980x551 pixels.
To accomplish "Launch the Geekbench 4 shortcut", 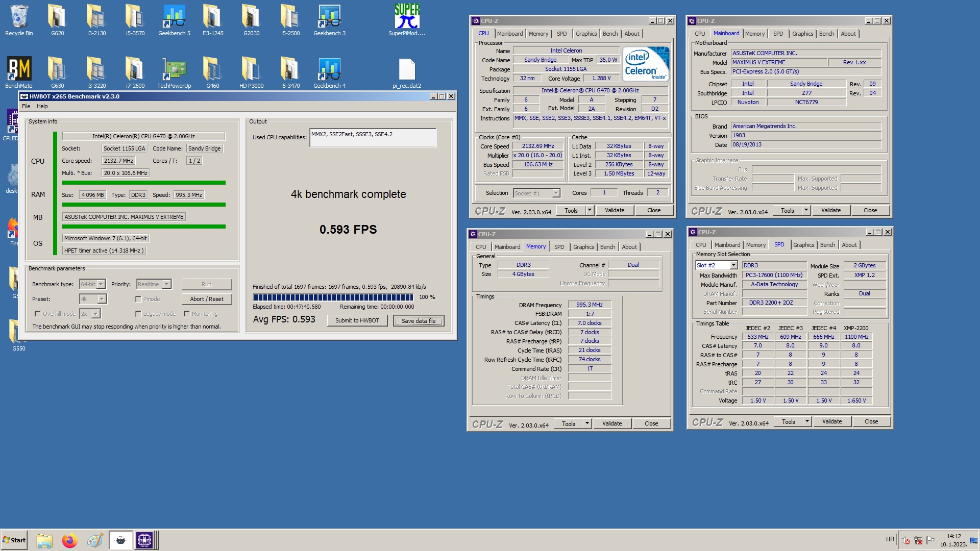I will tap(329, 72).
